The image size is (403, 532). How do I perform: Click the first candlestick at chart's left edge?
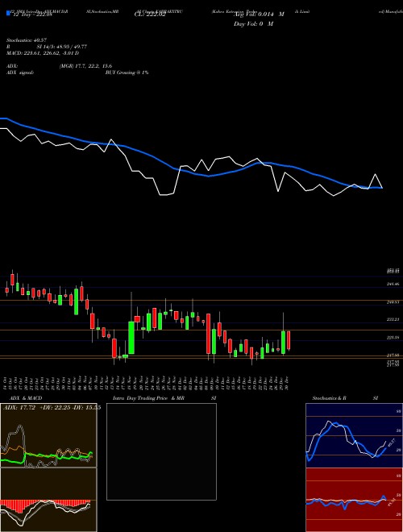point(6,289)
